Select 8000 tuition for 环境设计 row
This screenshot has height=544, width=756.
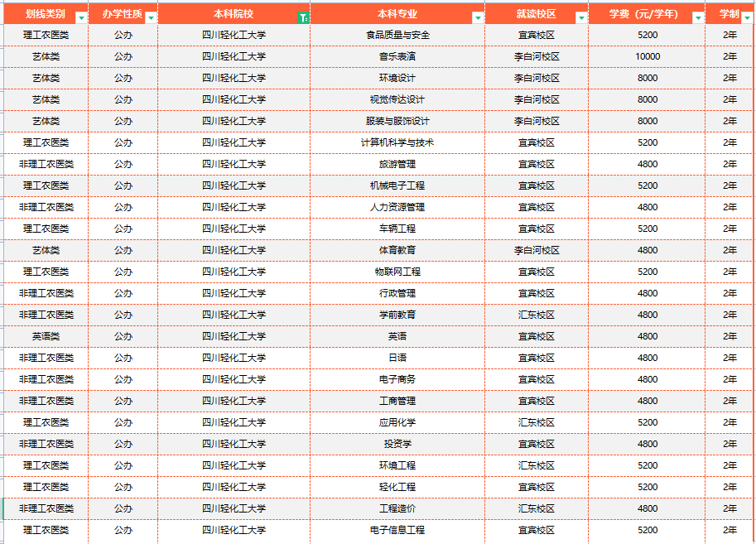(647, 78)
